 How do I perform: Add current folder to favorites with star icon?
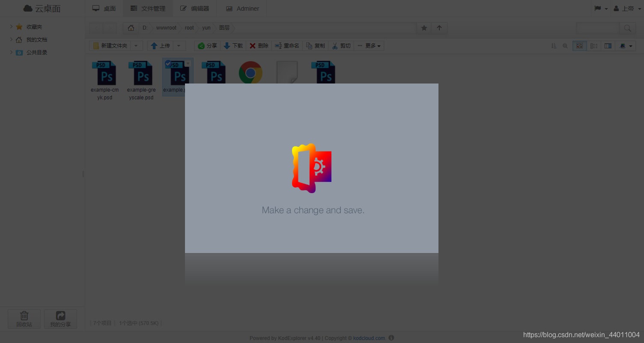pyautogui.click(x=424, y=28)
